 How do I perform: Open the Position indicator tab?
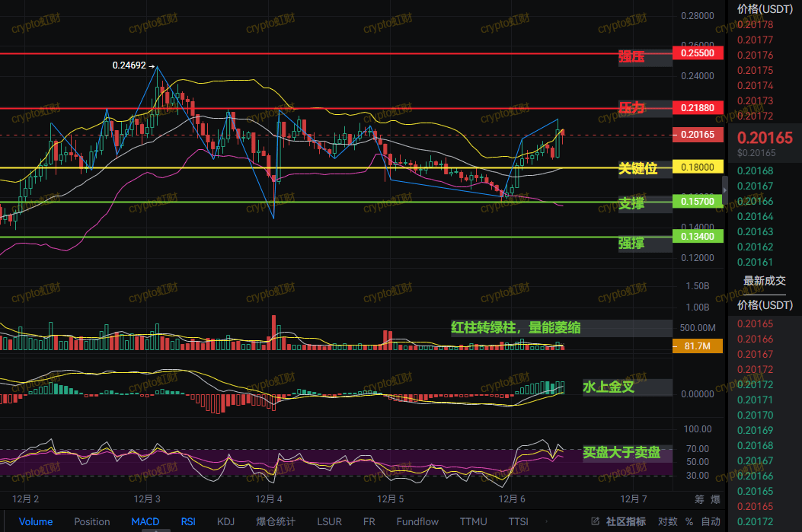pyautogui.click(x=92, y=521)
